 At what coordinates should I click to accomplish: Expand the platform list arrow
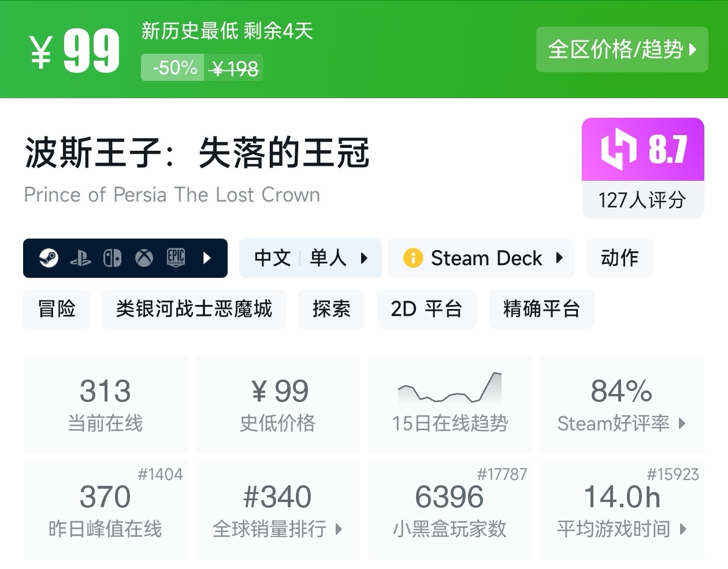pyautogui.click(x=207, y=258)
